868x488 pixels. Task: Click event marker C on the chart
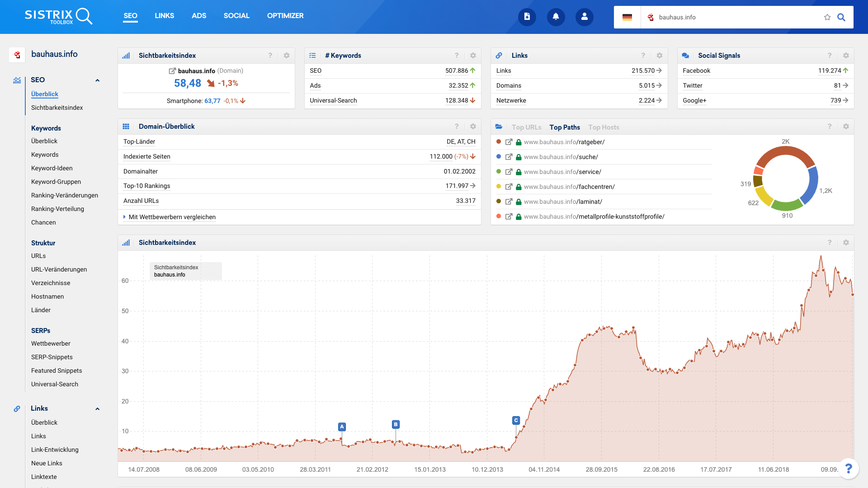[x=516, y=420]
